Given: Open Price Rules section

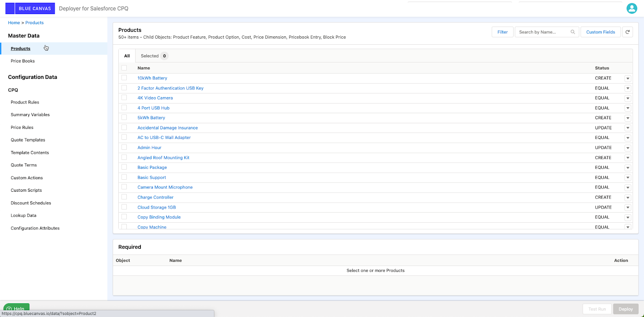Looking at the screenshot, I should 22,127.
